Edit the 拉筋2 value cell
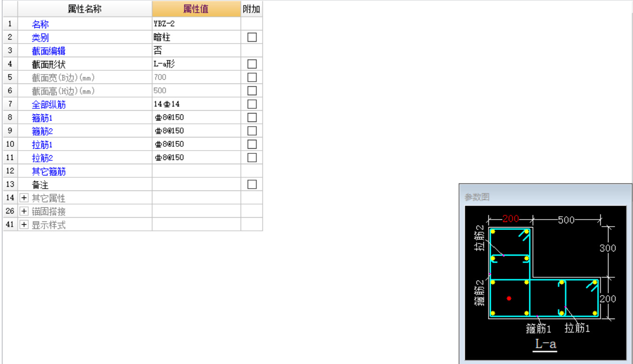Viewport: 633px width, 364px height. click(197, 158)
